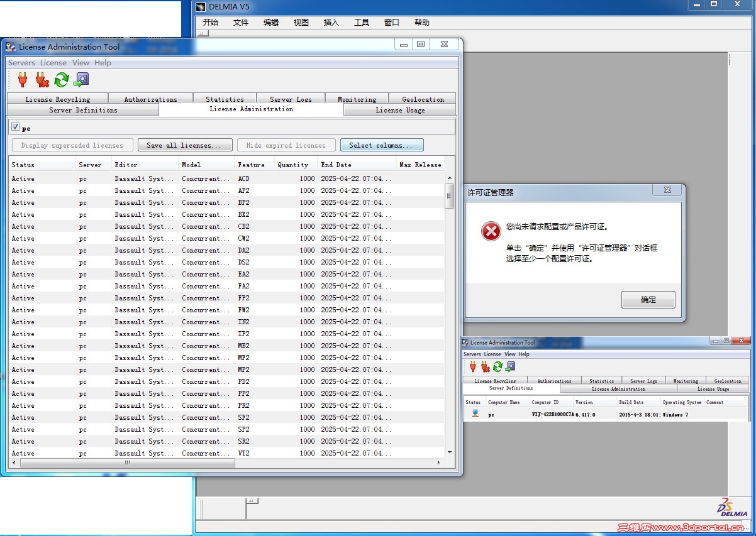This screenshot has height=536, width=756.
Task: Click Display superseded licenses button
Action: point(72,145)
